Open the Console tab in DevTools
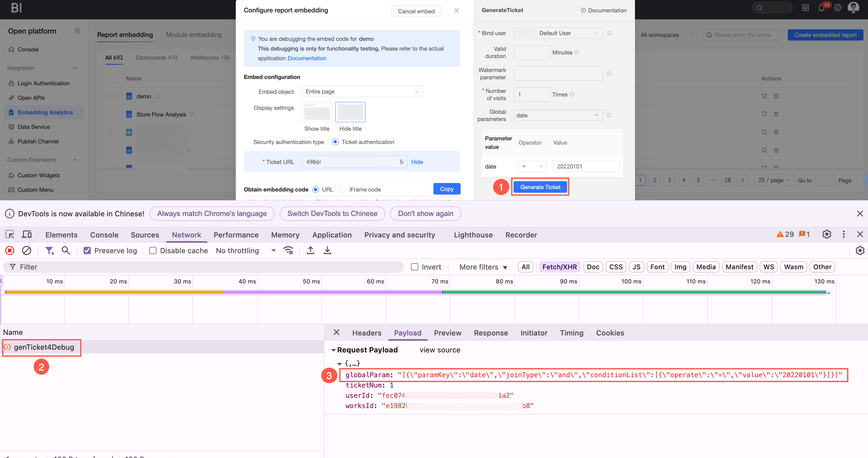Screen dimensions: 868x458 click(x=104, y=235)
